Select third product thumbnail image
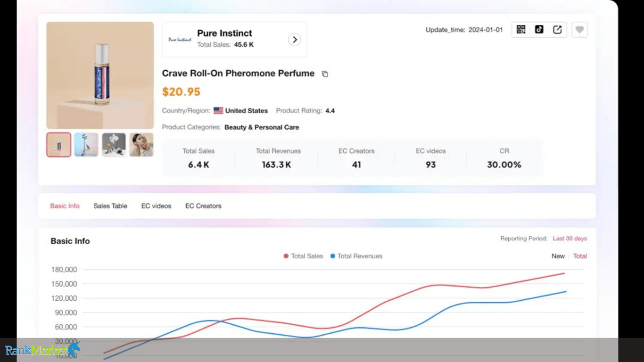Viewport: 644px width, 362px height. [114, 145]
